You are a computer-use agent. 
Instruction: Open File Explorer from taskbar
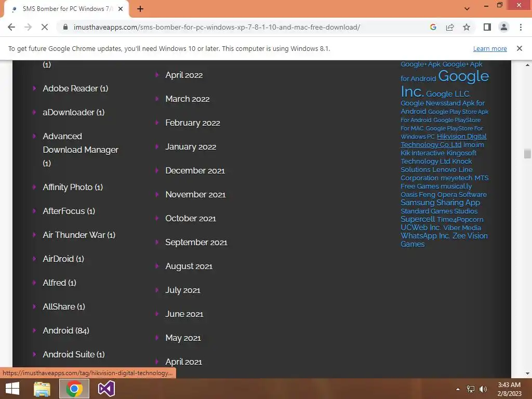click(x=42, y=389)
